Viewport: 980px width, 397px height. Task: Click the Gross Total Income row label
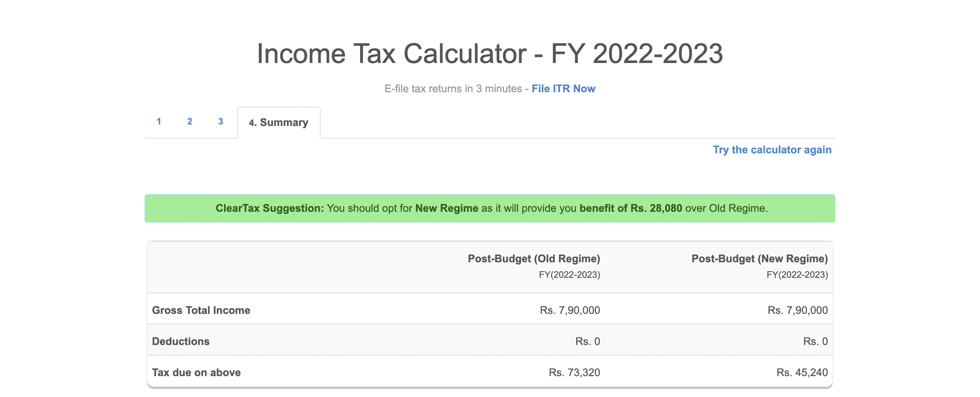tap(201, 310)
